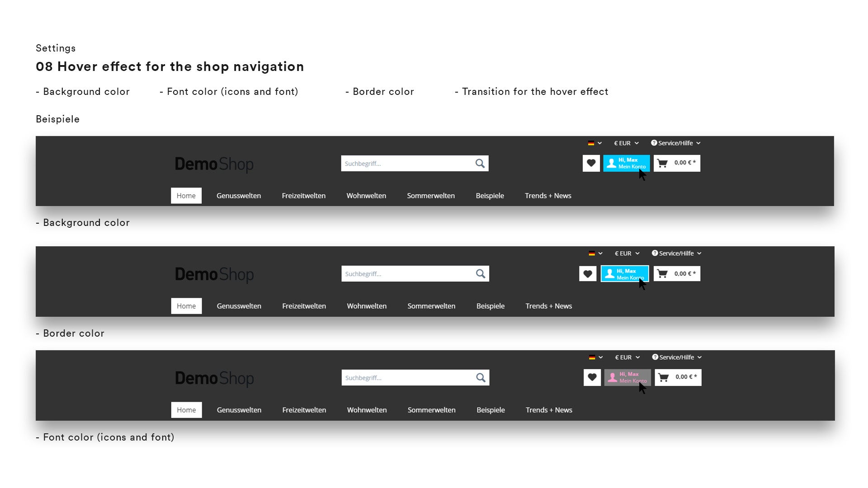Image resolution: width=868 pixels, height=488 pixels.
Task: Expand the country/flag selector dropdown
Action: pos(594,143)
